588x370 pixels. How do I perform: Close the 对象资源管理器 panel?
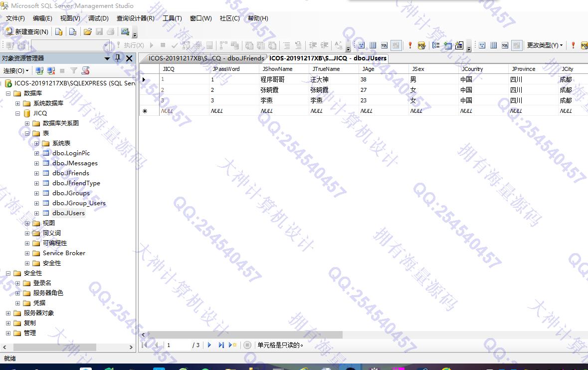129,58
